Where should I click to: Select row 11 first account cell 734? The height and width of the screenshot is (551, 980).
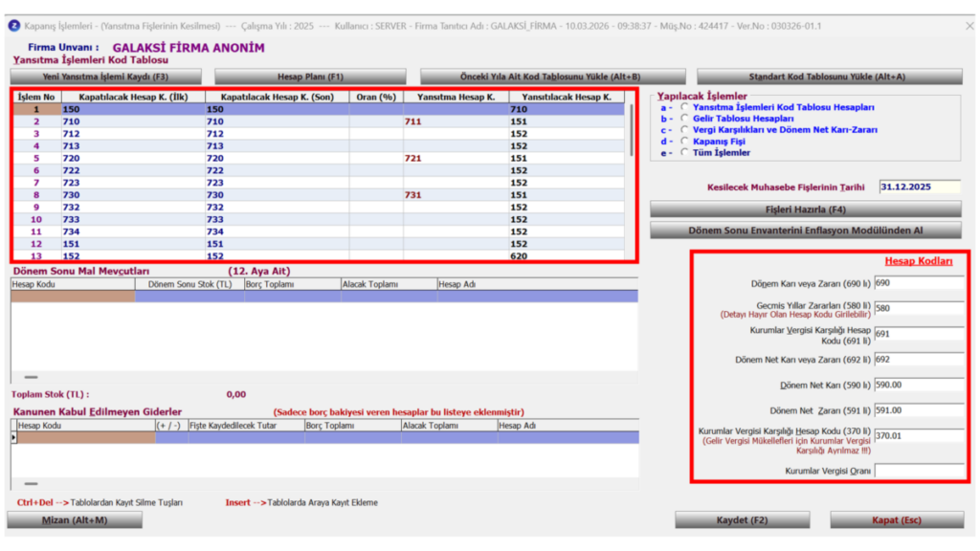click(x=132, y=231)
